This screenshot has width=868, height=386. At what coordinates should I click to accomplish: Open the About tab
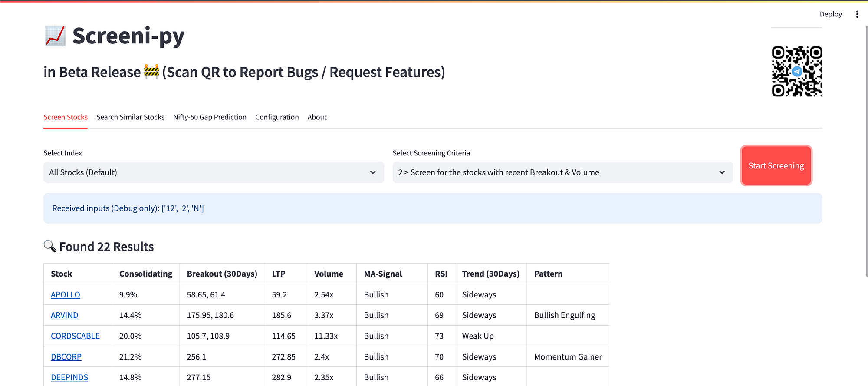coord(317,117)
